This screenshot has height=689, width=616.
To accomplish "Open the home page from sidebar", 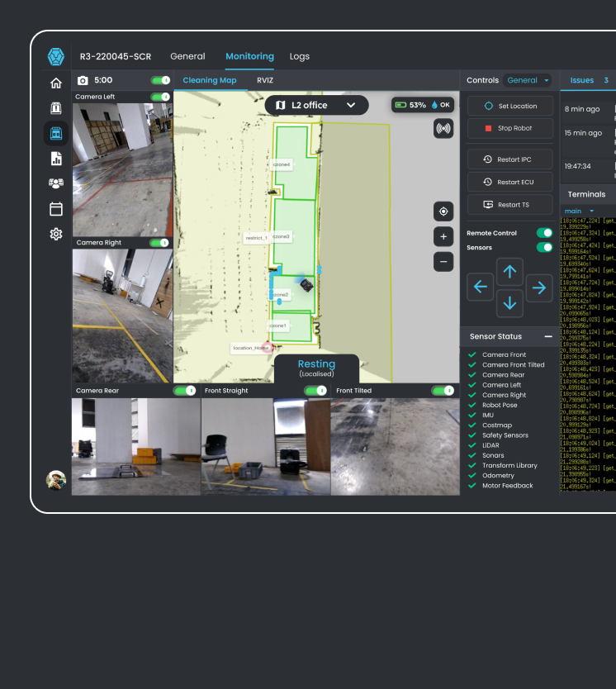I will pos(56,83).
